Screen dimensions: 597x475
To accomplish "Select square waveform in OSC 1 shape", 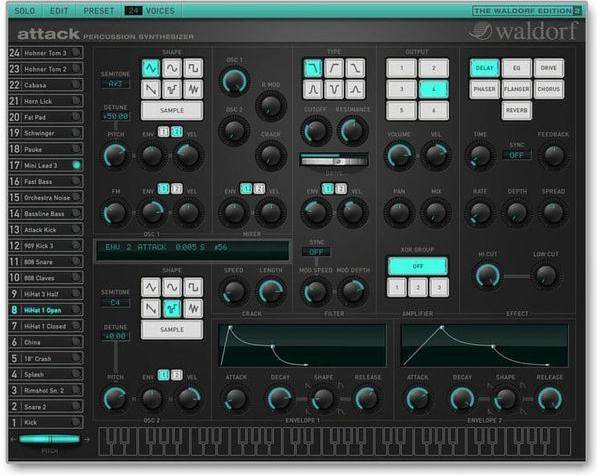I will 193,68.
